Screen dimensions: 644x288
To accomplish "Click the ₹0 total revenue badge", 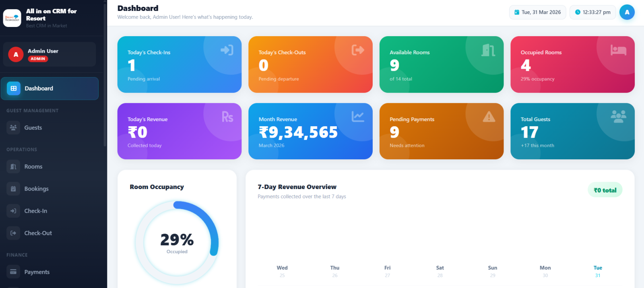I will click(x=605, y=190).
